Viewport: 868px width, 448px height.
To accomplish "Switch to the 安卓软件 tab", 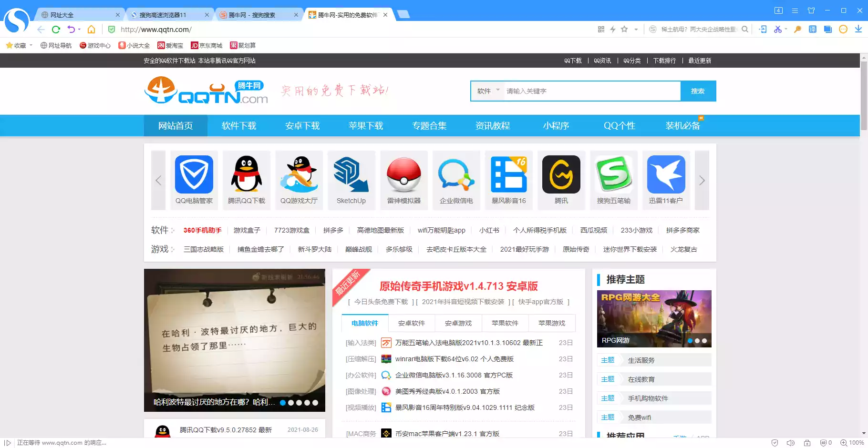I will (x=412, y=323).
